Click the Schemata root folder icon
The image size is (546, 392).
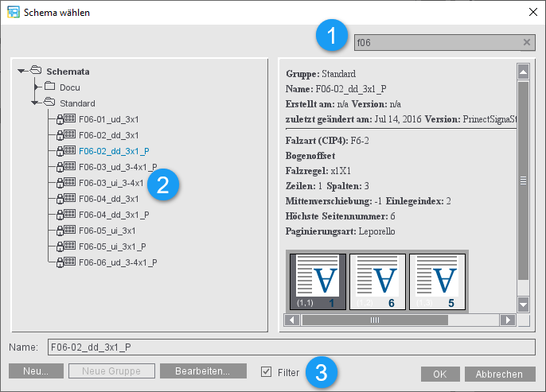click(36, 70)
